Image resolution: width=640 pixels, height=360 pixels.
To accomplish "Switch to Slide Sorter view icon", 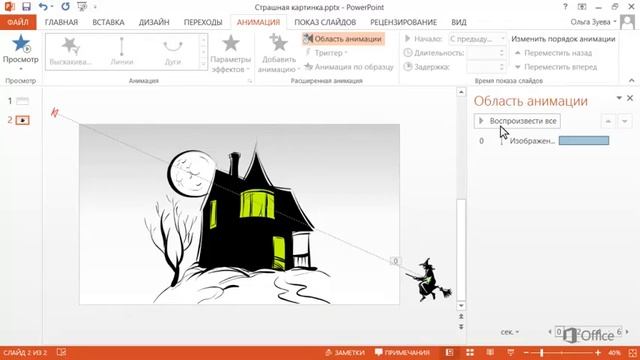I will [470, 353].
